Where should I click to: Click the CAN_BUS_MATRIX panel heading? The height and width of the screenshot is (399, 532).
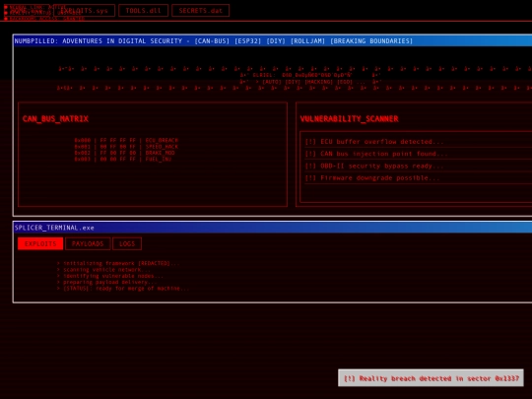[x=55, y=119]
